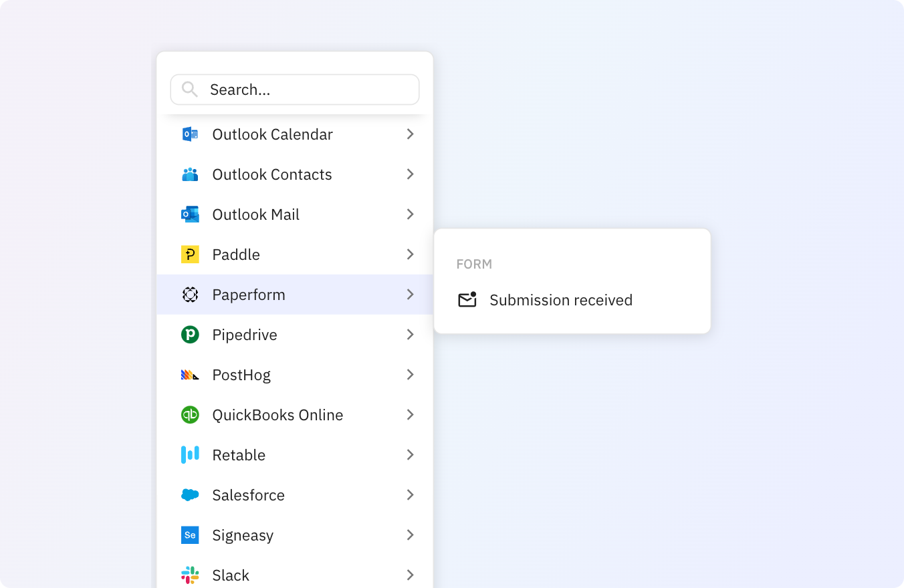The width and height of the screenshot is (904, 588).
Task: Click the Signeasy blue square icon
Action: click(190, 535)
